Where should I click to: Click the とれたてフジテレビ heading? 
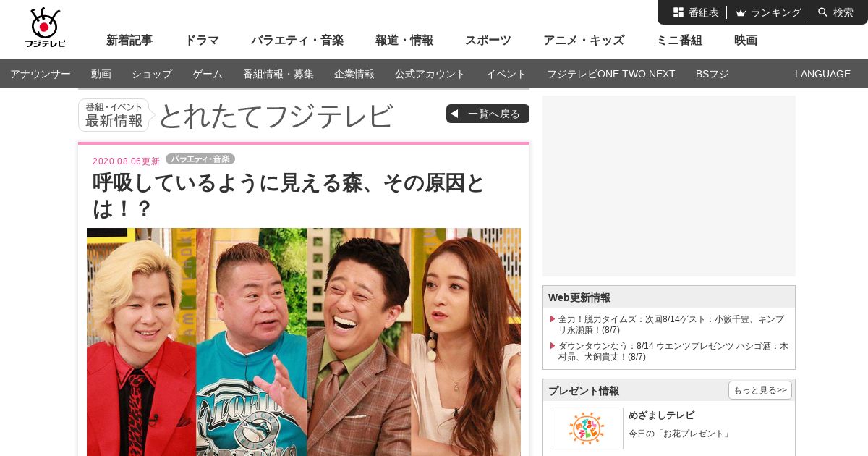(x=276, y=116)
